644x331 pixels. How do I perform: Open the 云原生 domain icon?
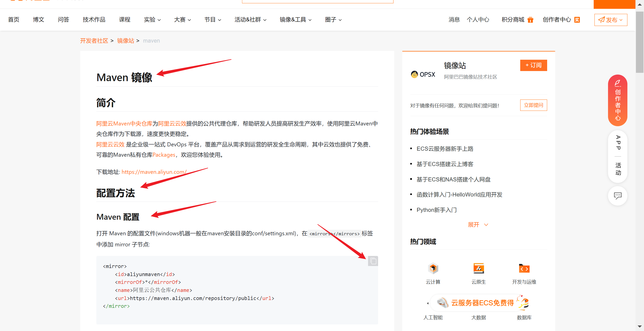478,269
